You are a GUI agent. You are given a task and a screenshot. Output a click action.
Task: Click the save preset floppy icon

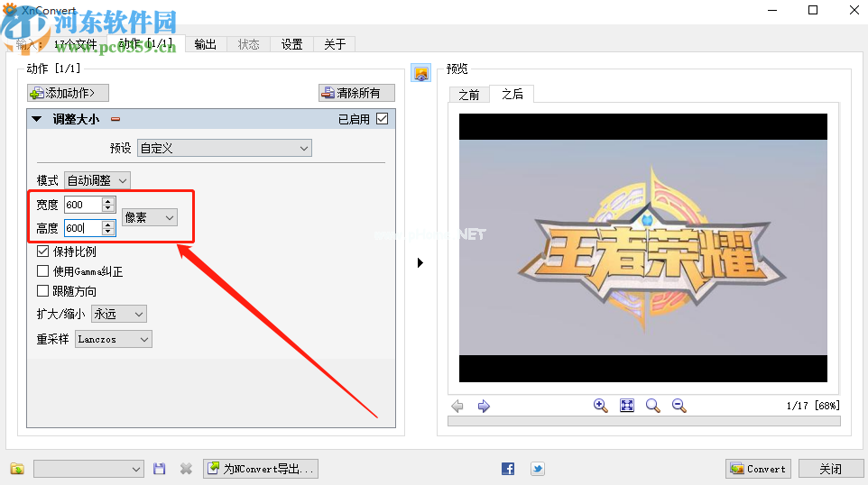coord(160,469)
